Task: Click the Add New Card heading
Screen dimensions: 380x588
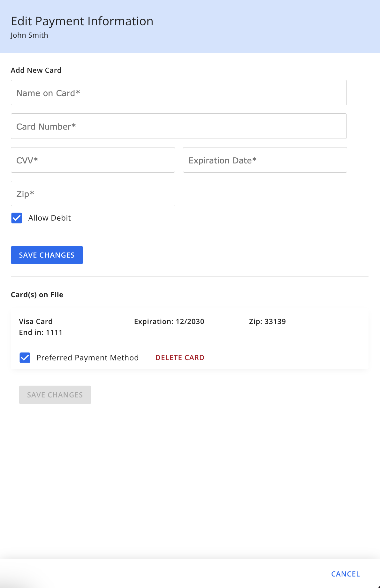Action: 36,70
